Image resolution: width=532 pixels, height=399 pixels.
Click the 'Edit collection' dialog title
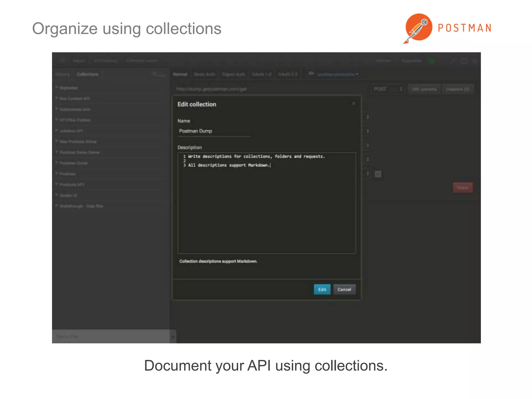coord(197,104)
